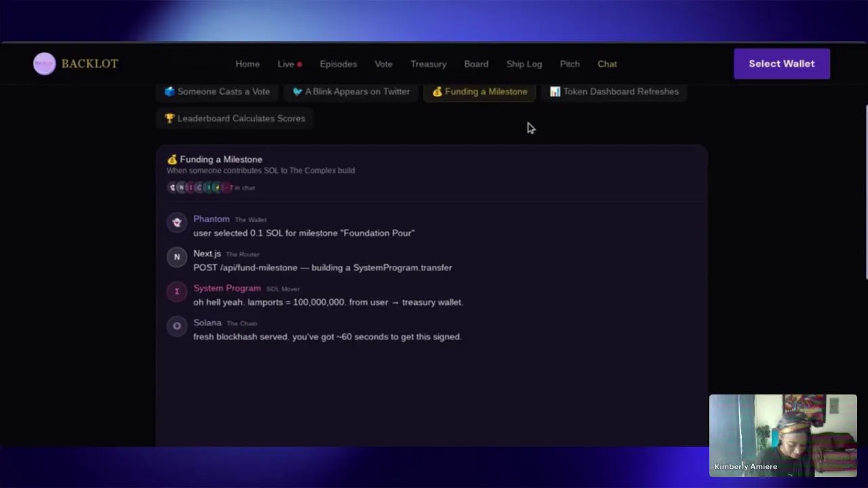Click the Solana sender name

[207, 323]
